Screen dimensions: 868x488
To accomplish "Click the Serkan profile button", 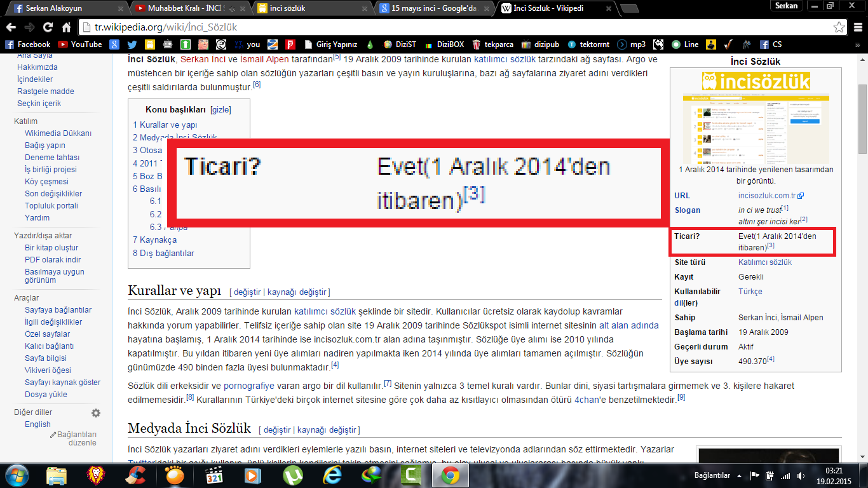I will click(786, 5).
